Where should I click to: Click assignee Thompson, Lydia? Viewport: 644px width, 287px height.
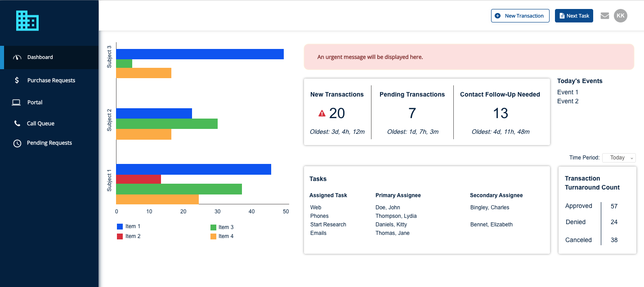tap(396, 216)
